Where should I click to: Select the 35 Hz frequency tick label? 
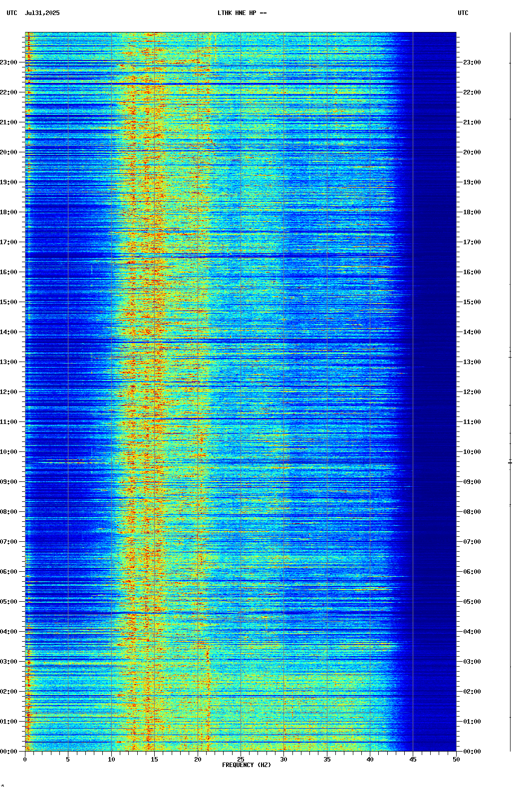(327, 760)
